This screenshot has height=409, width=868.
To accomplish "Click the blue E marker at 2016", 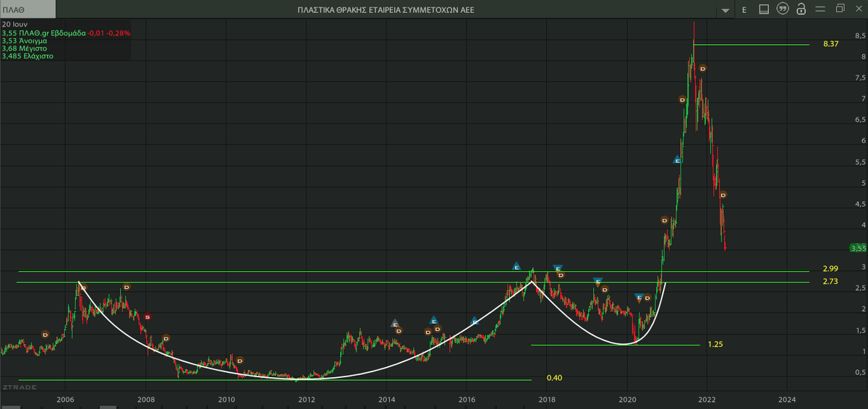I will click(x=475, y=322).
